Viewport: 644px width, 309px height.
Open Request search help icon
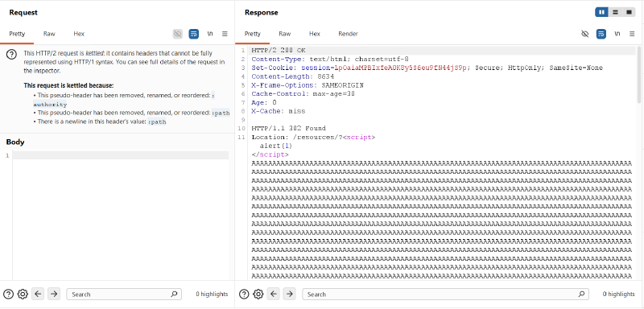(9, 294)
